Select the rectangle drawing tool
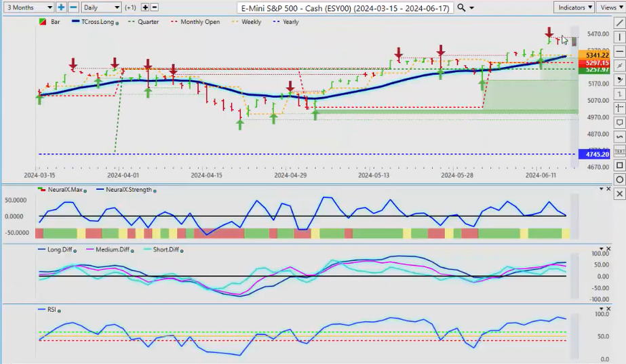Viewport: 626px width, 364px height. 619,165
